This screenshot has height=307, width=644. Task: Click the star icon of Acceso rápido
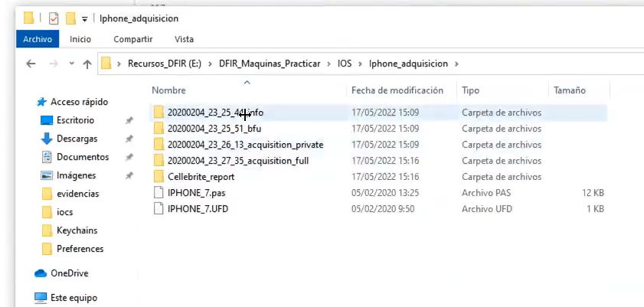pyautogui.click(x=41, y=102)
